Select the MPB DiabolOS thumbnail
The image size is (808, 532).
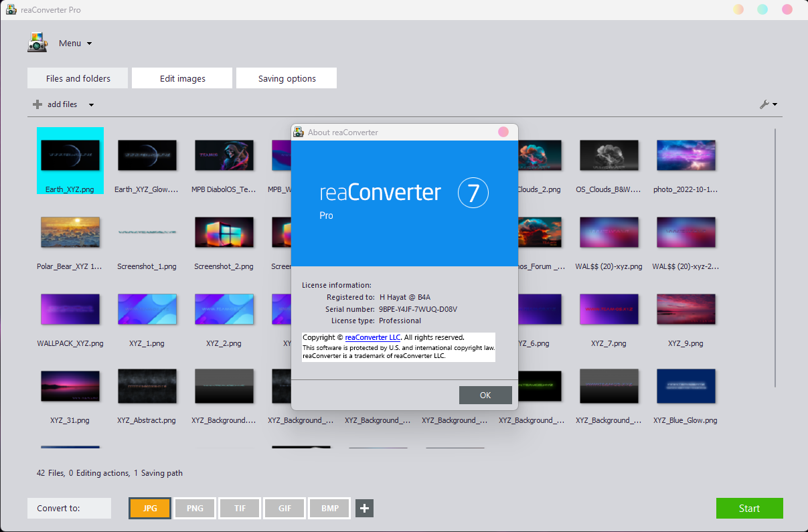pyautogui.click(x=224, y=155)
